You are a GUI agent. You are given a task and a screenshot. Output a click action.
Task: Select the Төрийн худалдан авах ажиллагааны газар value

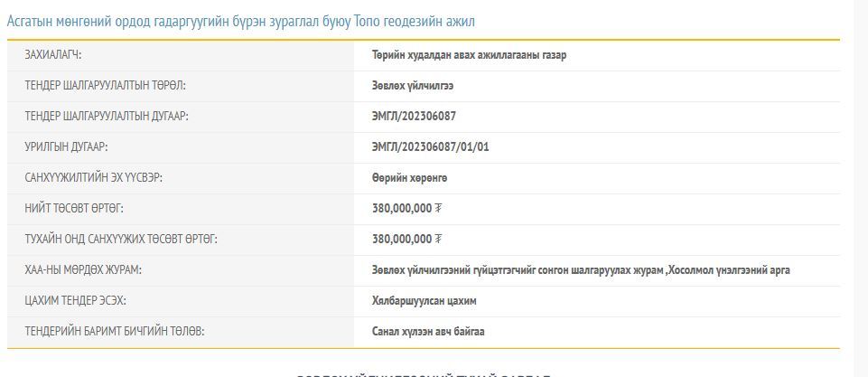point(469,55)
